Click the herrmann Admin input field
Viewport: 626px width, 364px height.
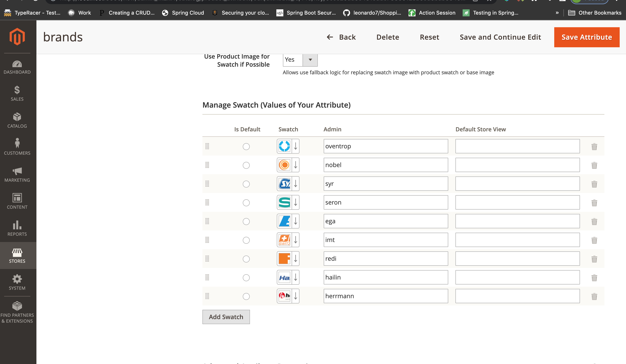tap(386, 296)
